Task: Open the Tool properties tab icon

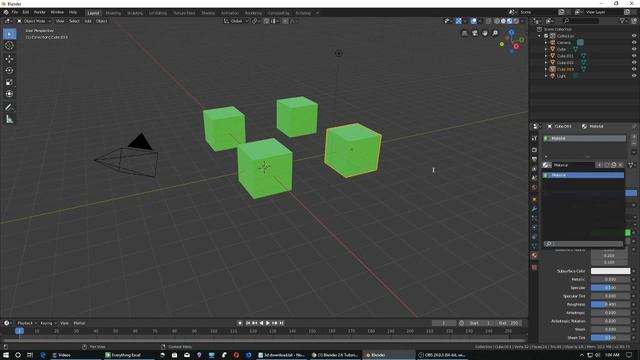Action: [534, 139]
